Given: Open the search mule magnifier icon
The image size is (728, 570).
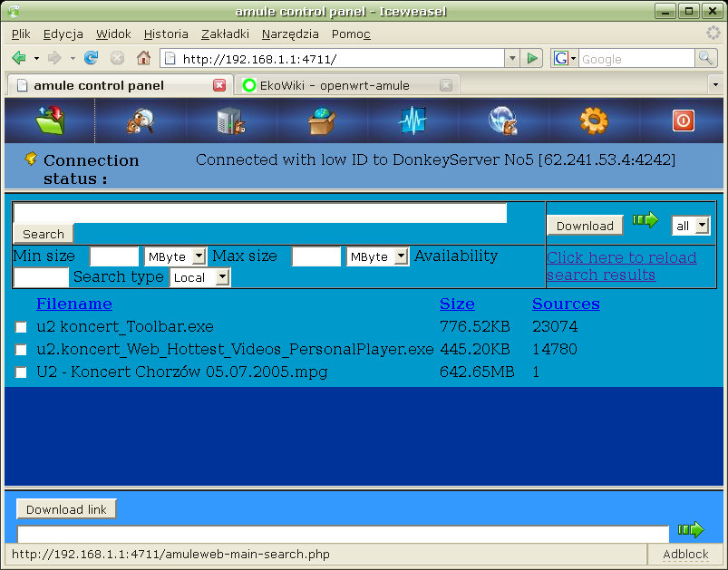Looking at the screenshot, I should tap(141, 121).
